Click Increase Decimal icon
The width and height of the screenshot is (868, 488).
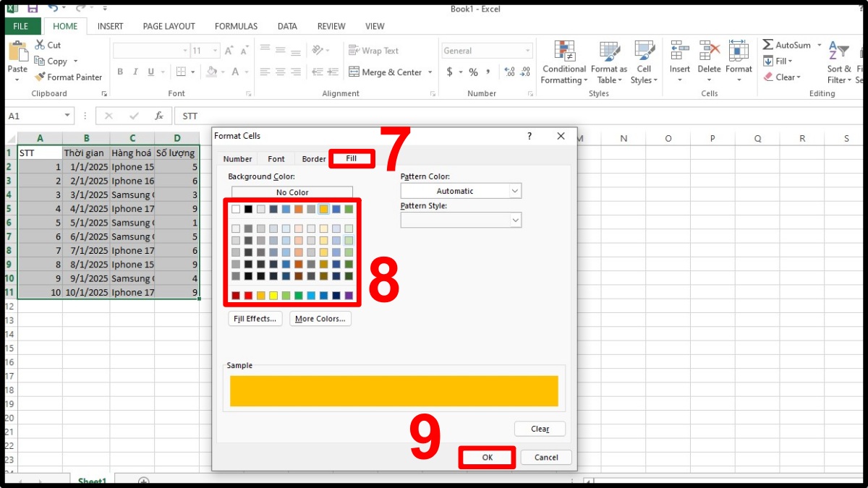tap(509, 72)
